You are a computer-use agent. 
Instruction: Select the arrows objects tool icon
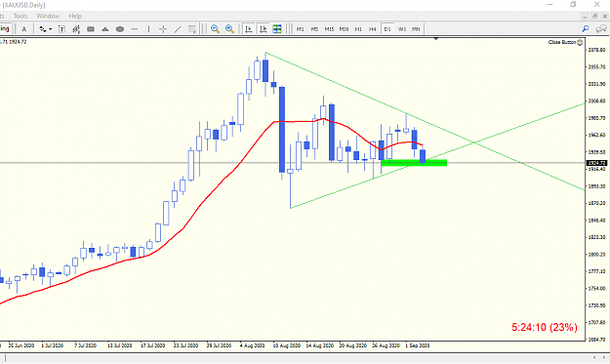42,29
